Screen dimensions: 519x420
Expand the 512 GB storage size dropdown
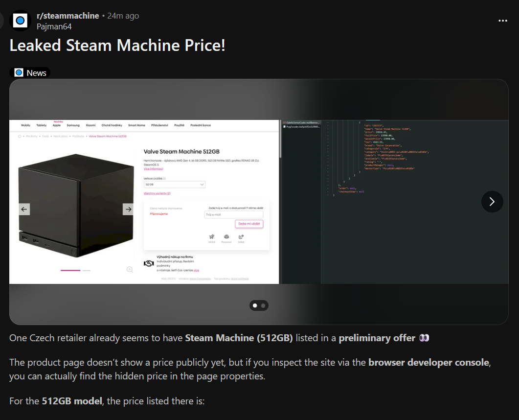coord(175,185)
